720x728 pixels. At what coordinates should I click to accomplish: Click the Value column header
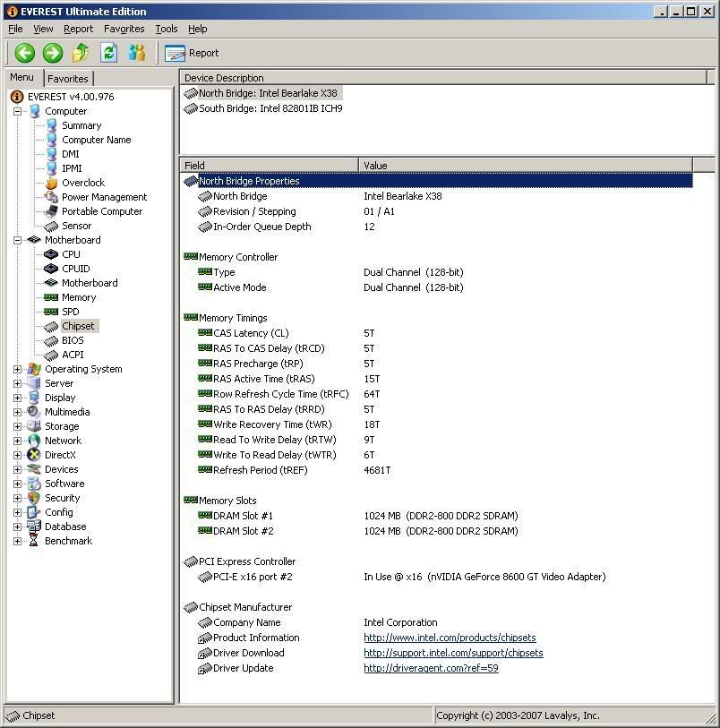click(x=525, y=166)
